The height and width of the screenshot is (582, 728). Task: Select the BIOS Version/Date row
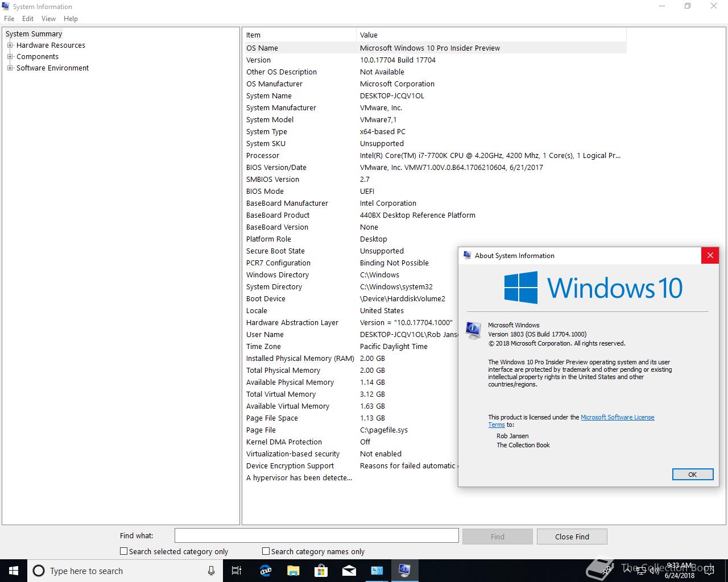click(x=436, y=167)
